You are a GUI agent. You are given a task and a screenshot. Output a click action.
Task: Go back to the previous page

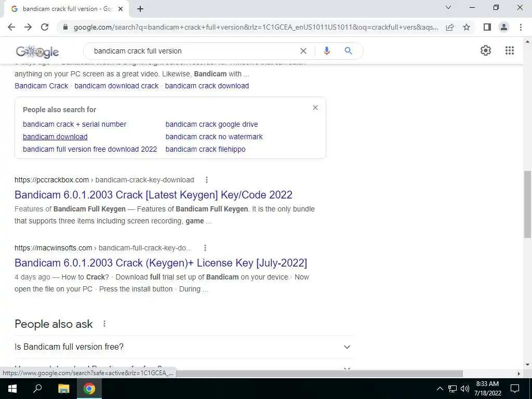pos(11,27)
